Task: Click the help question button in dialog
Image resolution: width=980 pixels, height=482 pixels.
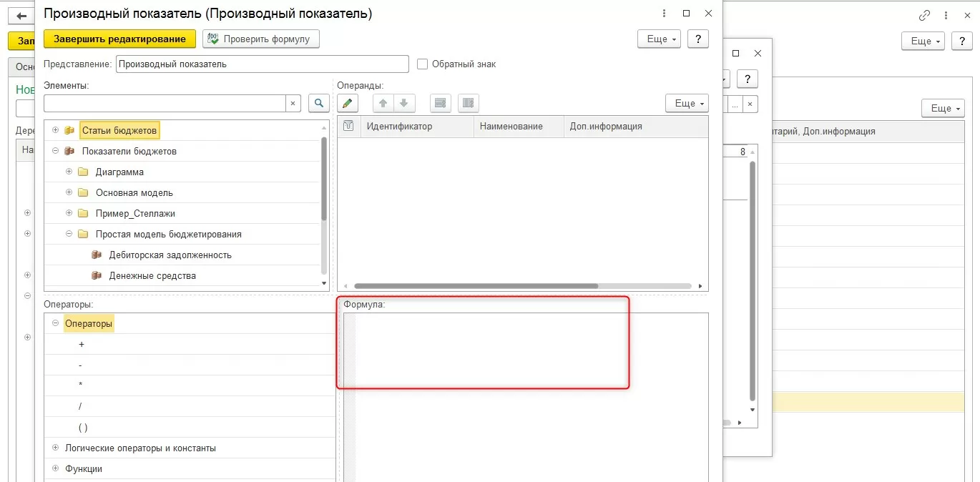Action: coord(698,39)
